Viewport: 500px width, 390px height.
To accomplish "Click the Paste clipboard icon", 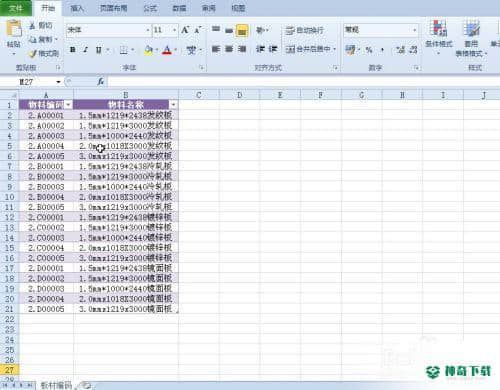I will coord(14,29).
